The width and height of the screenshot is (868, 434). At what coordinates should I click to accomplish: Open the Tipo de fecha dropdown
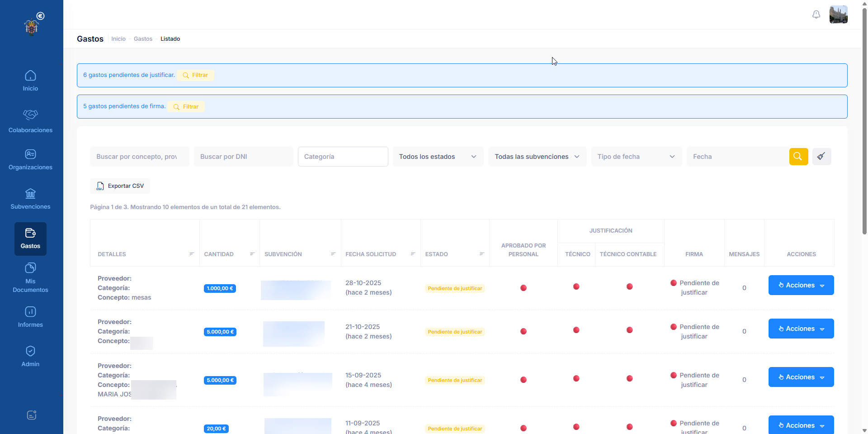636,157
